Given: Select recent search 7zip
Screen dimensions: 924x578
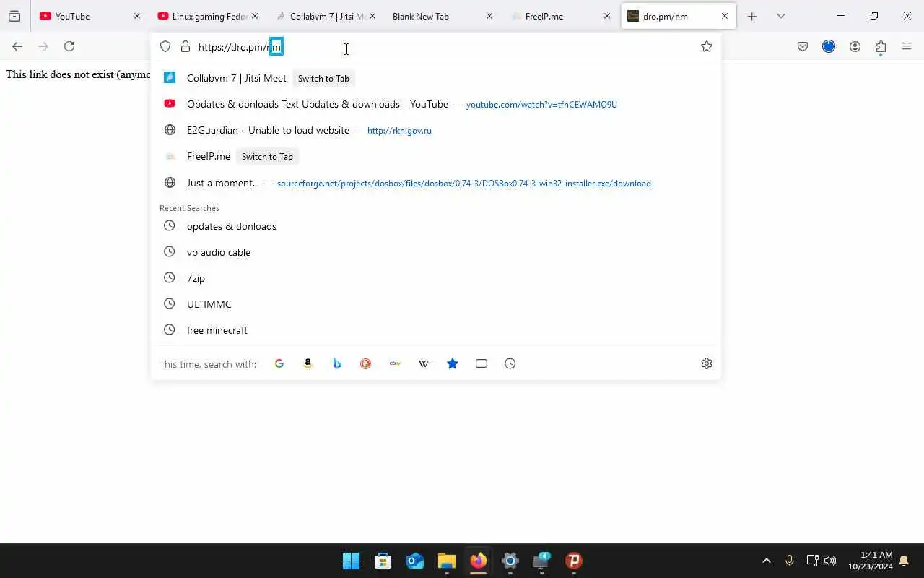Looking at the screenshot, I should tap(435, 278).
